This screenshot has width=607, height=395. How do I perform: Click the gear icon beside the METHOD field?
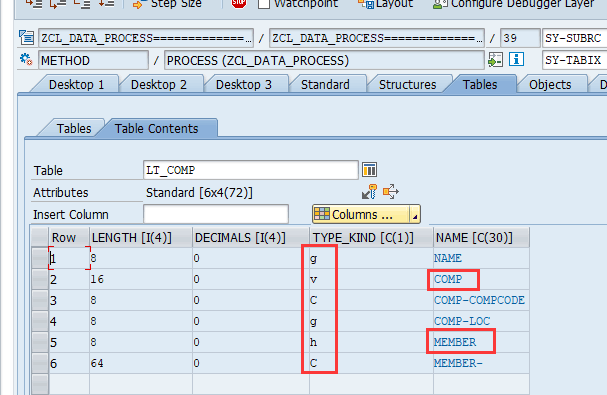pos(26,60)
